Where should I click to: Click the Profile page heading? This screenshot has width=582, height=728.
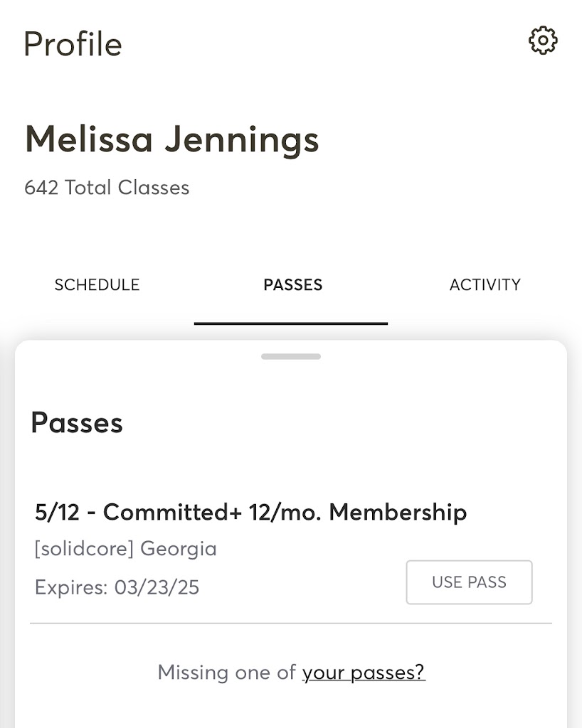point(73,44)
